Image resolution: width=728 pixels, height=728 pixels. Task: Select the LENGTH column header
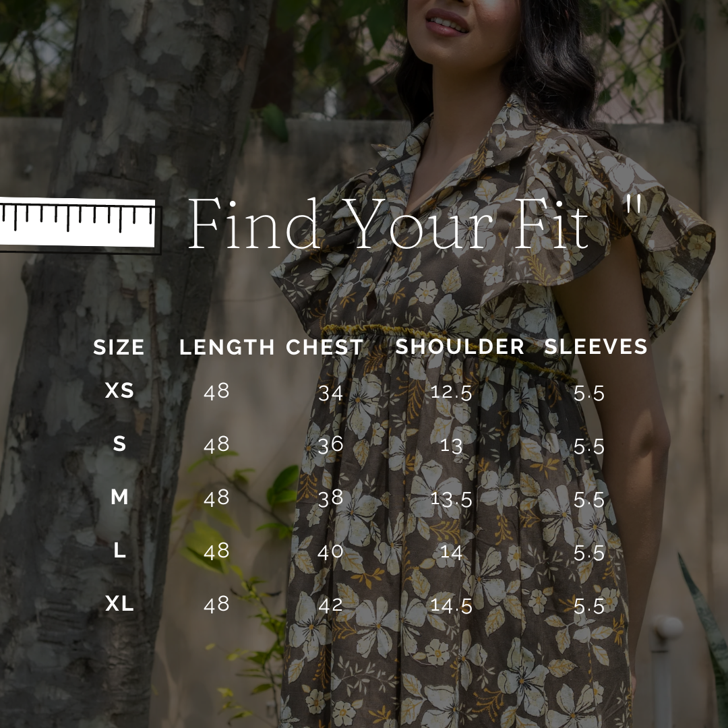pyautogui.click(x=227, y=347)
